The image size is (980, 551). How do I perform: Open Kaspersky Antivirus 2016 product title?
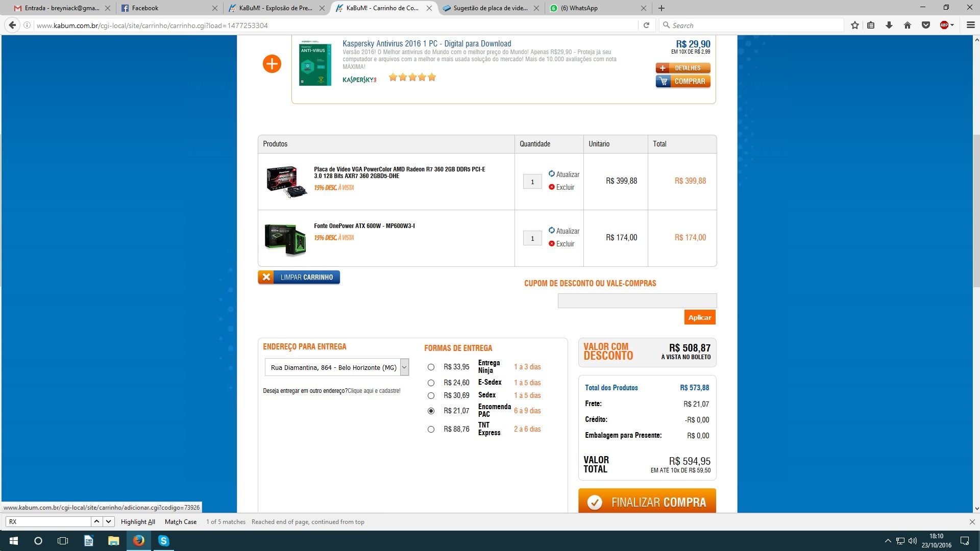[427, 44]
